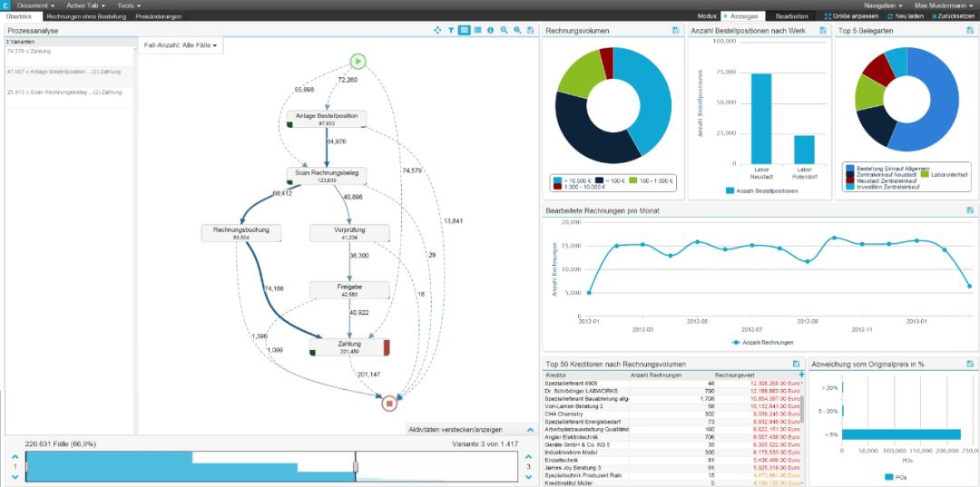Toggle the highlighted graph view button
Viewport: 980px width, 487px height.
[x=465, y=30]
